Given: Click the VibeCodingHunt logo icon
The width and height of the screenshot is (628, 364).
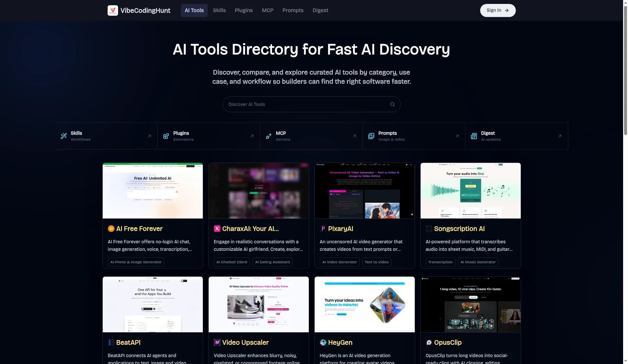Looking at the screenshot, I should tap(113, 10).
